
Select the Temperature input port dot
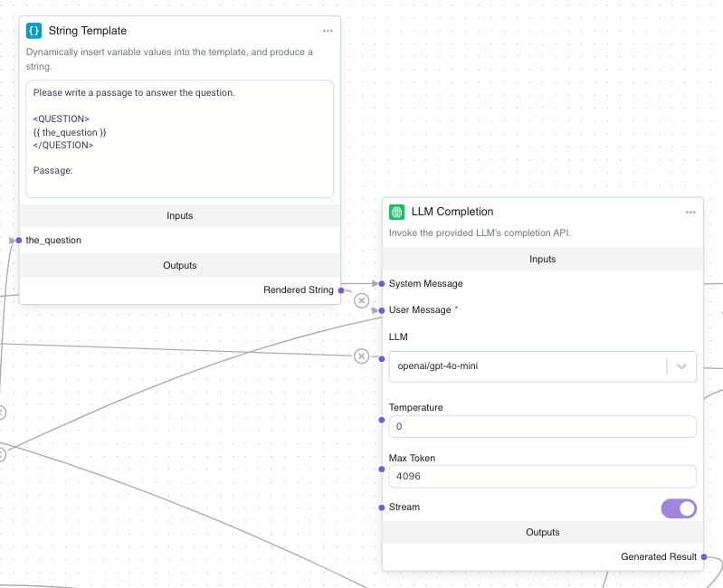382,419
